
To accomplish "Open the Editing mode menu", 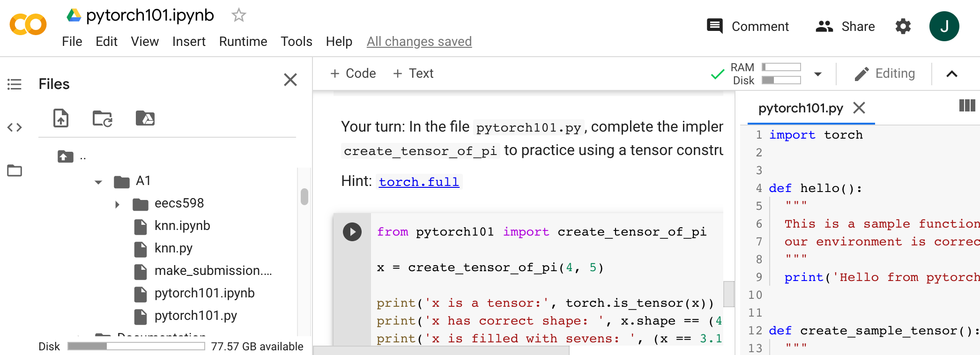I will tap(884, 74).
